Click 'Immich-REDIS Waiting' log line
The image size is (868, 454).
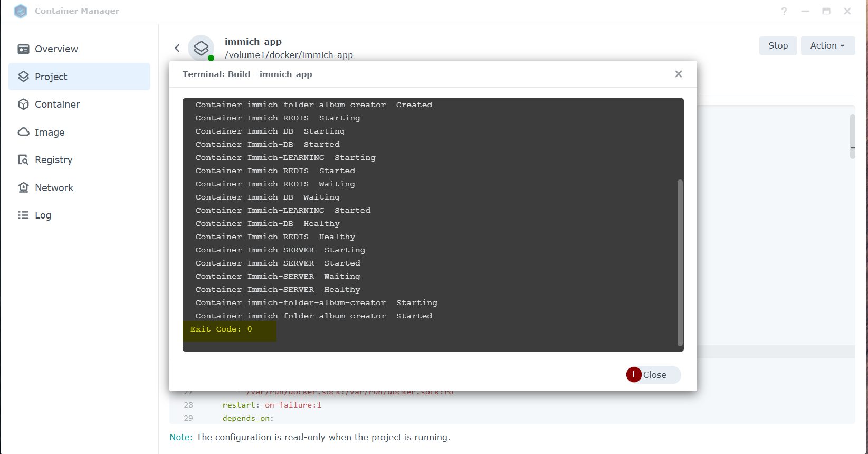275,184
